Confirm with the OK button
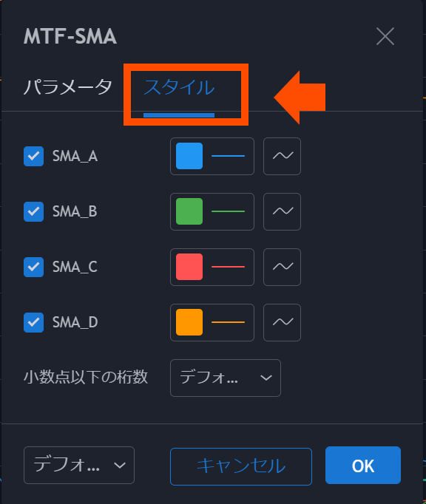Screen dimensions: 426x504 363,465
